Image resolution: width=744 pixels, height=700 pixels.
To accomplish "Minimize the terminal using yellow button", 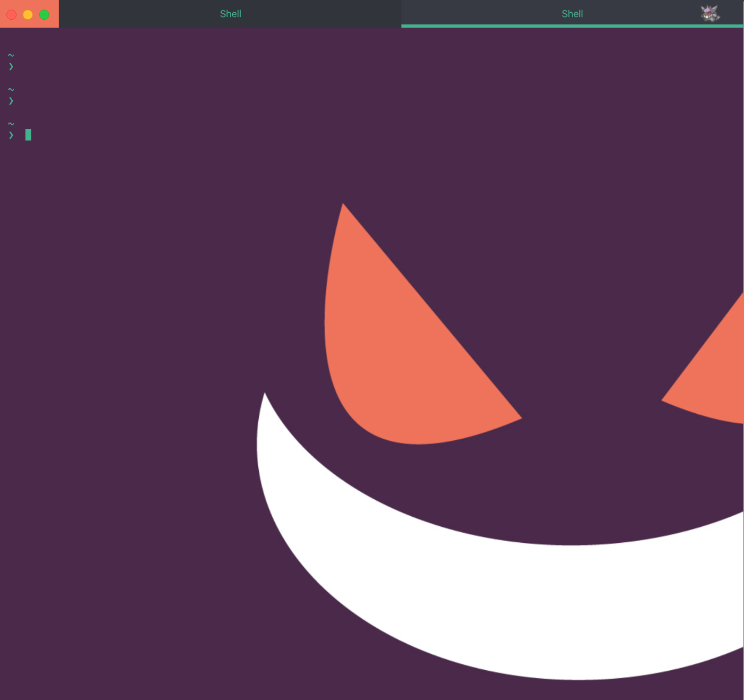I will 28,14.
